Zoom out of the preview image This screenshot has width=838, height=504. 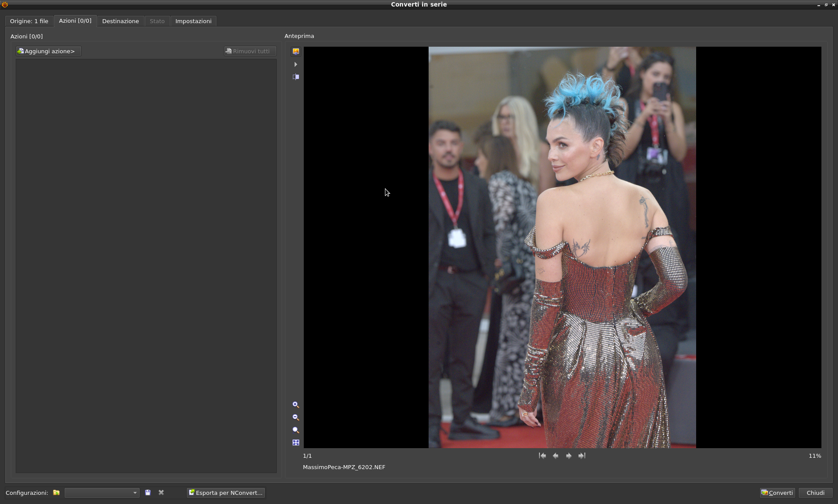point(296,418)
